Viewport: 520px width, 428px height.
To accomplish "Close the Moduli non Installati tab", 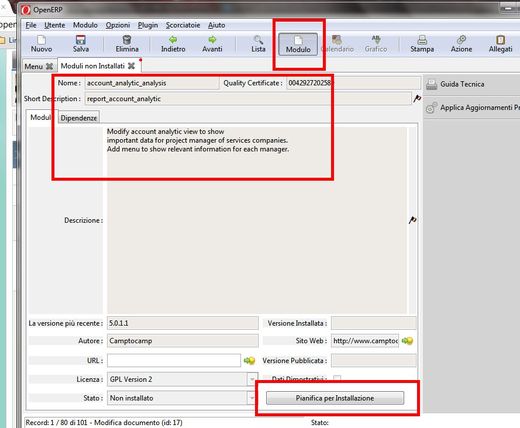I will pyautogui.click(x=131, y=66).
